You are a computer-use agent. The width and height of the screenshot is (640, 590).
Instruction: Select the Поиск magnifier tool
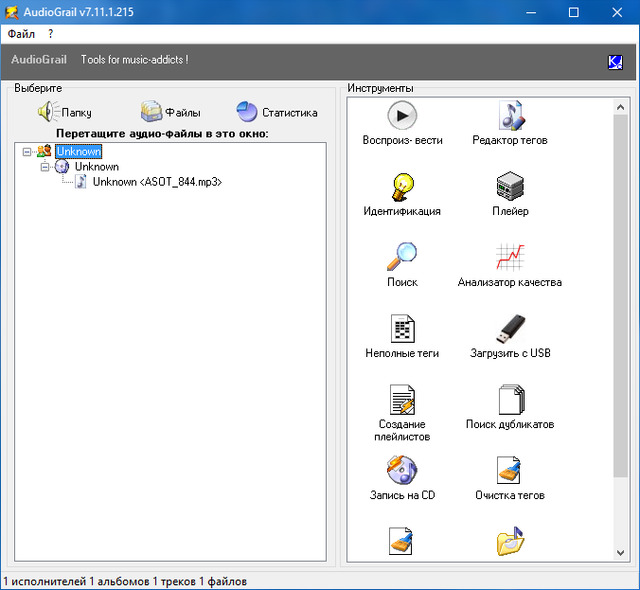[x=402, y=258]
